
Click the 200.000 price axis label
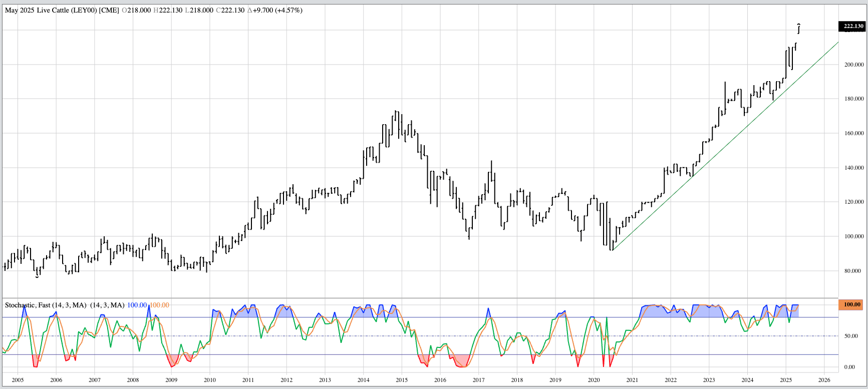pos(853,65)
